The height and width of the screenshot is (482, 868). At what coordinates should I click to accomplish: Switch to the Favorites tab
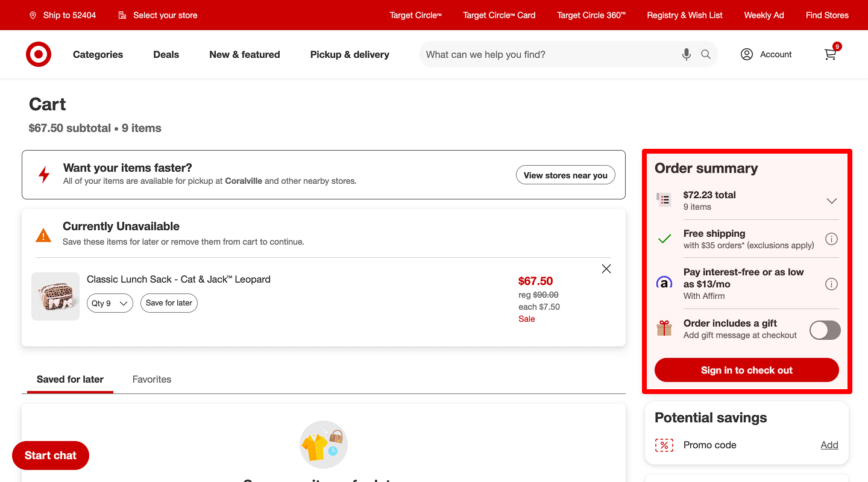pos(152,379)
